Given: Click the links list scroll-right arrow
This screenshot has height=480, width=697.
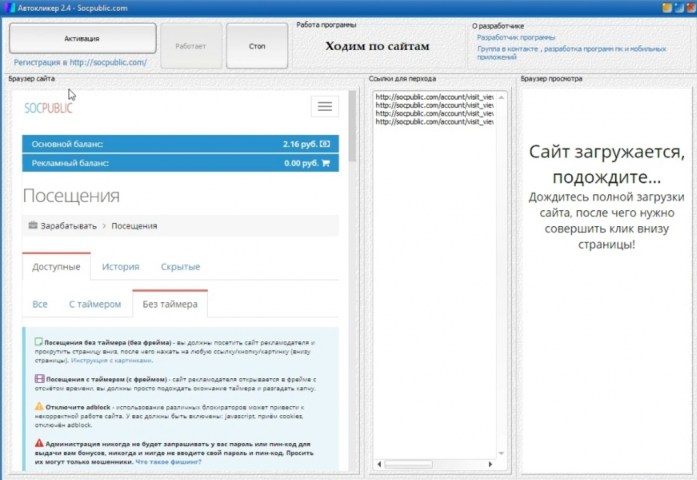Looking at the screenshot, I should pos(490,464).
